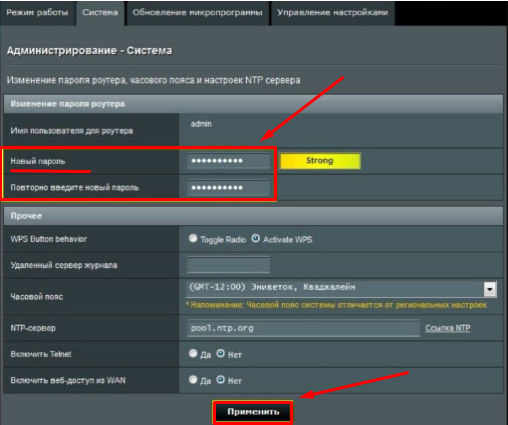Open Обновление микропрограммы tab
The width and height of the screenshot is (508, 425).
[x=198, y=13]
